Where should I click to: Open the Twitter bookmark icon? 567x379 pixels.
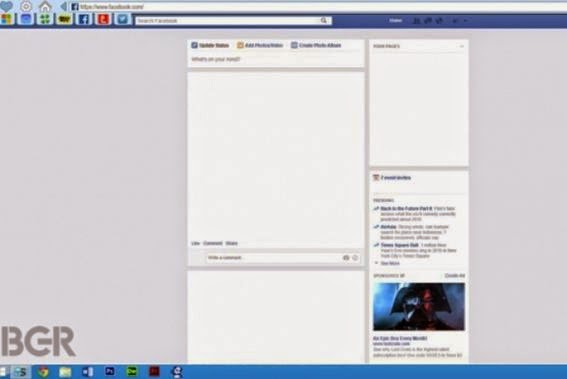click(123, 19)
